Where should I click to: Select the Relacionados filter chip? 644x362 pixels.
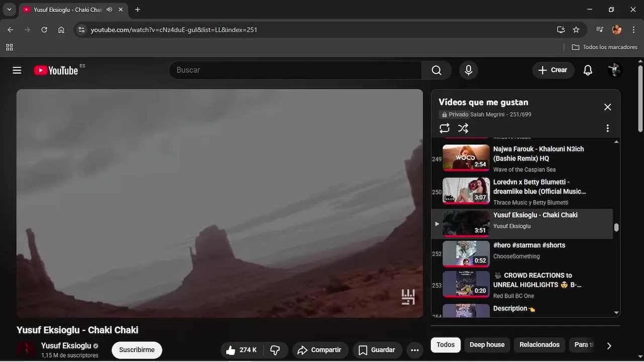tap(539, 345)
